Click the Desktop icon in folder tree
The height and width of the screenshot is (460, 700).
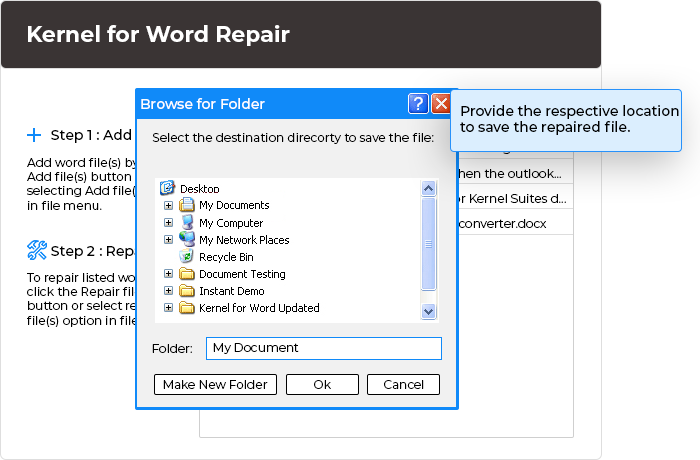[167, 188]
